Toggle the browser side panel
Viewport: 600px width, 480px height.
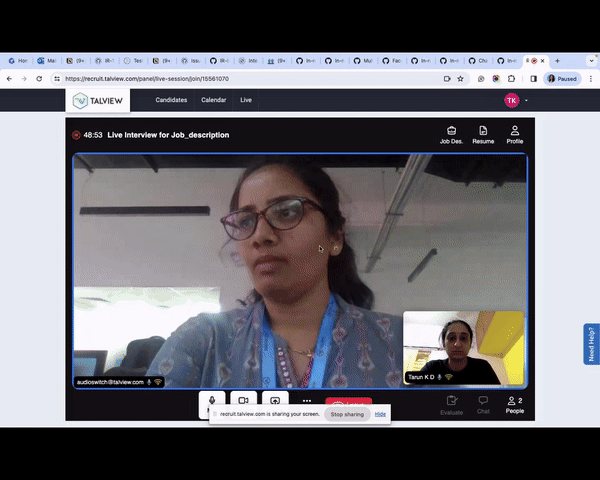[x=533, y=78]
